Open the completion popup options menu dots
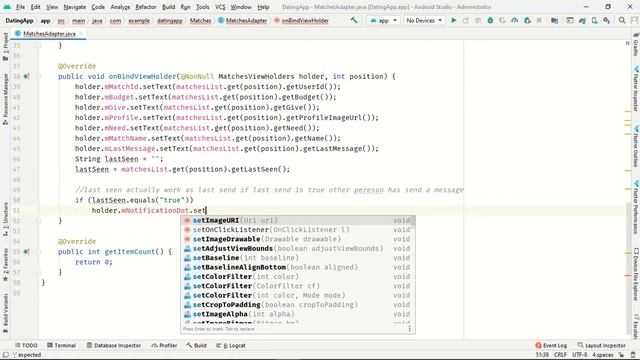640x360 pixels. pyautogui.click(x=409, y=329)
